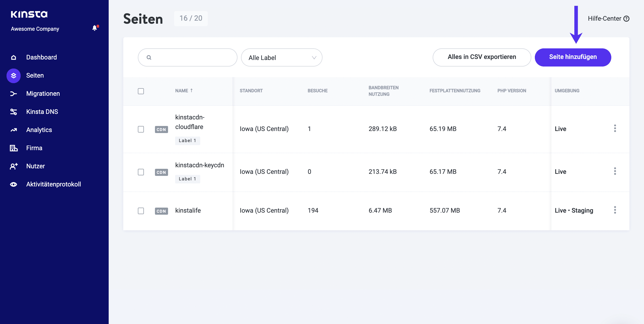The width and height of the screenshot is (644, 324).
Task: Click the Seiten page heading
Action: coord(143,19)
